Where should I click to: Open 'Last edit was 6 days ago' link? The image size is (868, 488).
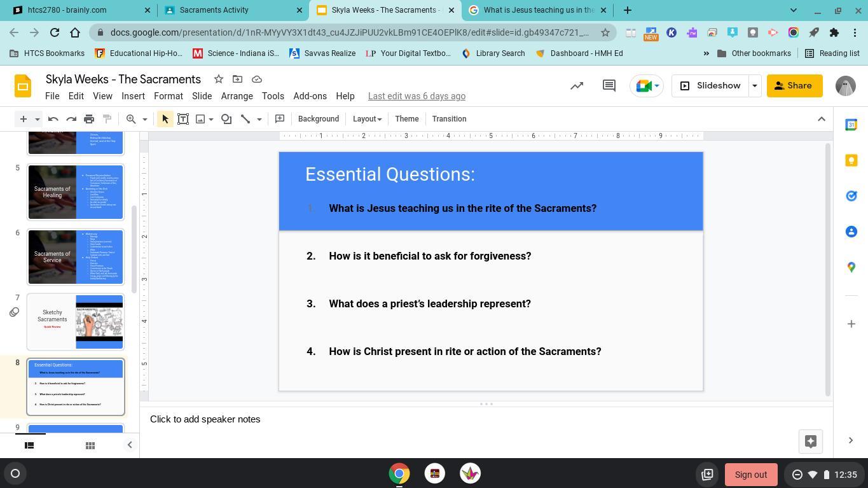[417, 96]
